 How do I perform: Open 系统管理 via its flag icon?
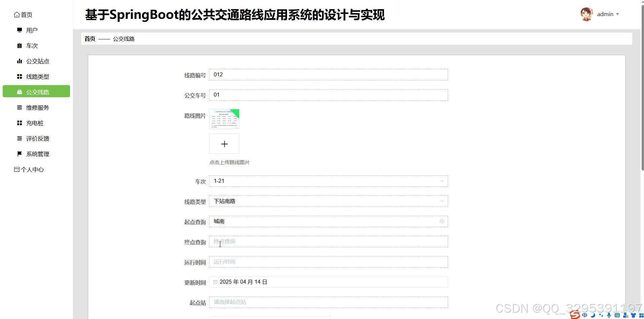coord(20,154)
